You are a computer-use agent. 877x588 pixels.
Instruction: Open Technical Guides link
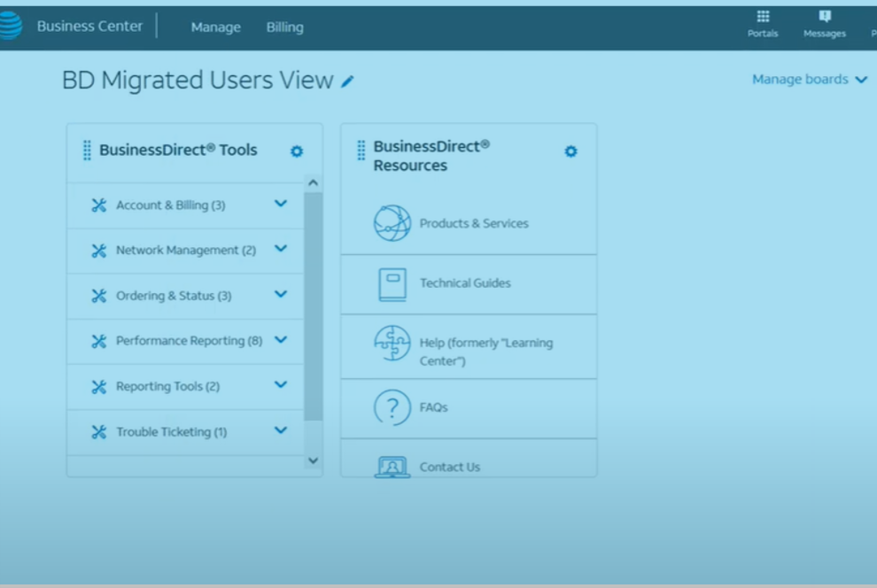pyautogui.click(x=465, y=282)
